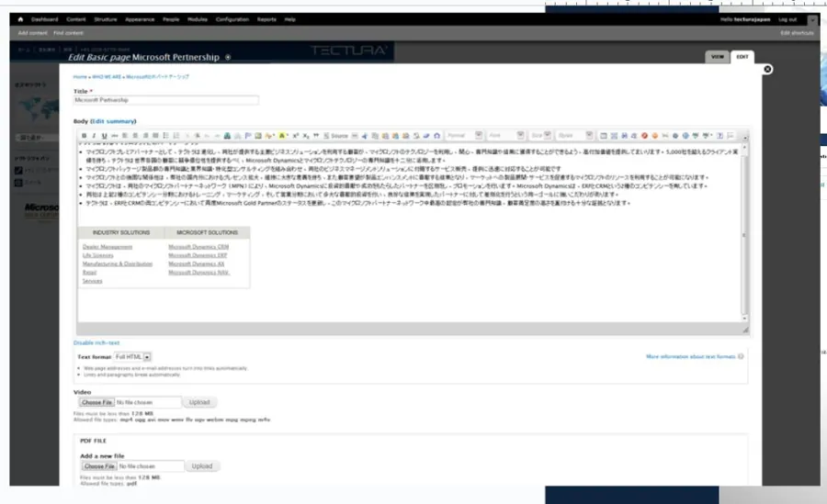Click Disable rich-text link
Image resolution: width=827 pixels, height=504 pixels.
(96, 342)
